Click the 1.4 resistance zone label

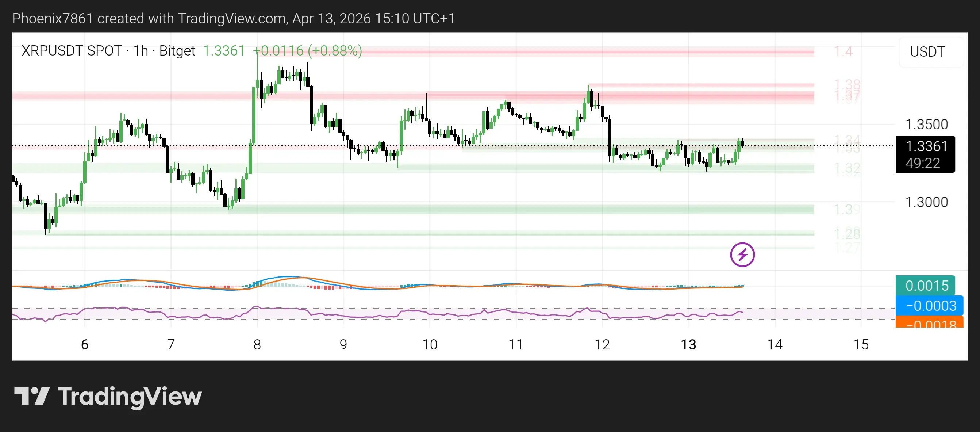pyautogui.click(x=843, y=51)
